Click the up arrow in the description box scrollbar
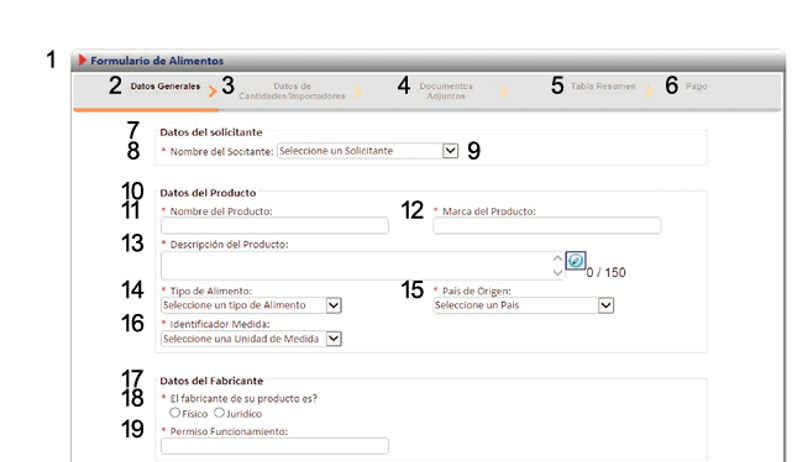This screenshot has width=810, height=462. pyautogui.click(x=557, y=257)
